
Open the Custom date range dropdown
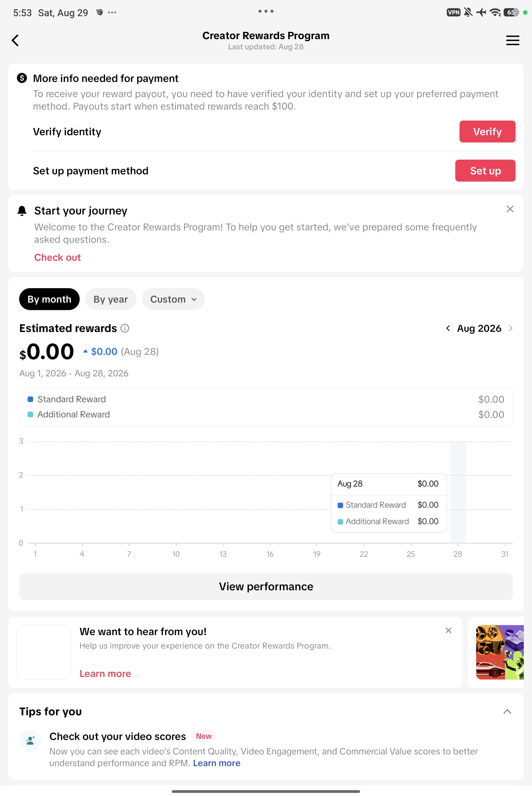[x=173, y=299]
